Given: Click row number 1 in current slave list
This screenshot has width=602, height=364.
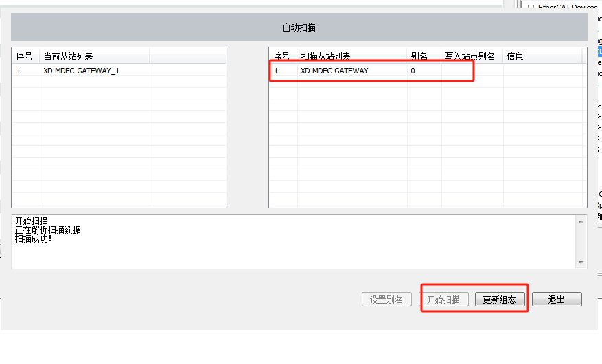Looking at the screenshot, I should click(19, 71).
